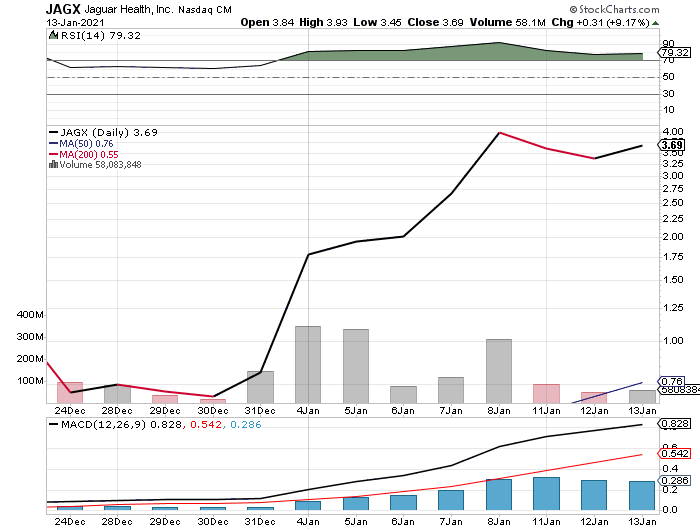Click the red-outlined 0.542 signal tag on the axis
This screenshot has height=530, width=700.
[x=675, y=454]
